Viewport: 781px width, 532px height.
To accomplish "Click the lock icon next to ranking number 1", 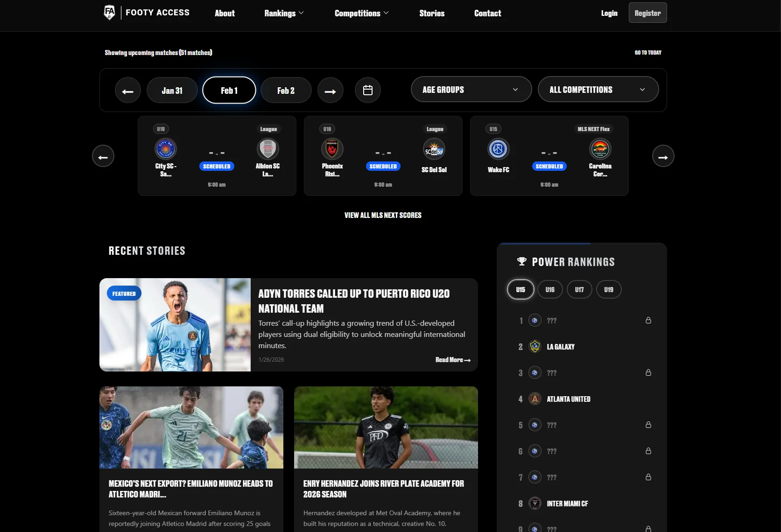I will (x=648, y=321).
